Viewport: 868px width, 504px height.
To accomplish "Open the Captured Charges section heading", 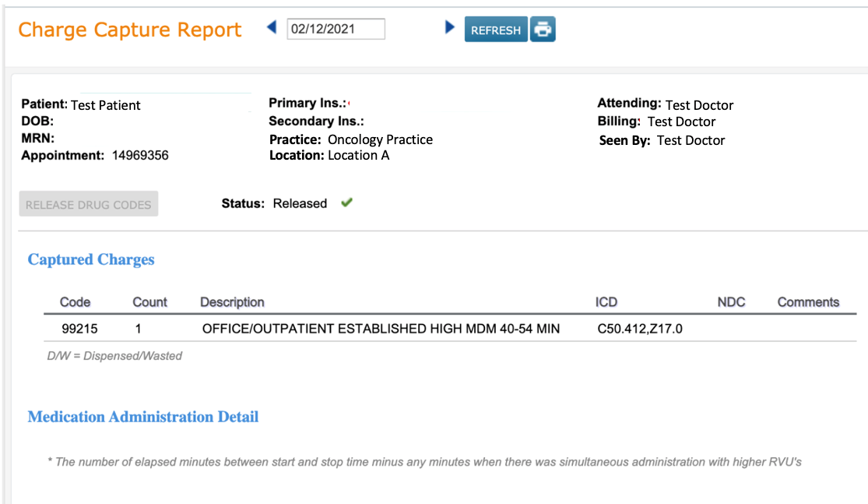I will pos(91,260).
